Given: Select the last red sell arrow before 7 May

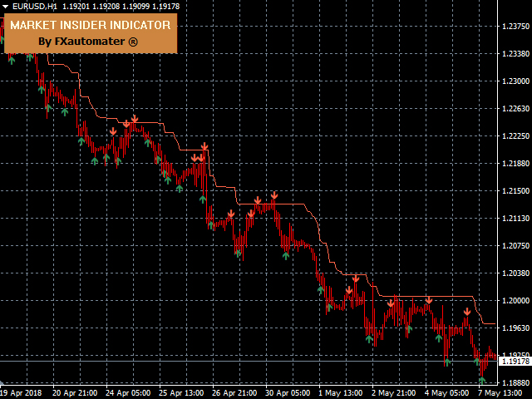Looking at the screenshot, I should (467, 312).
